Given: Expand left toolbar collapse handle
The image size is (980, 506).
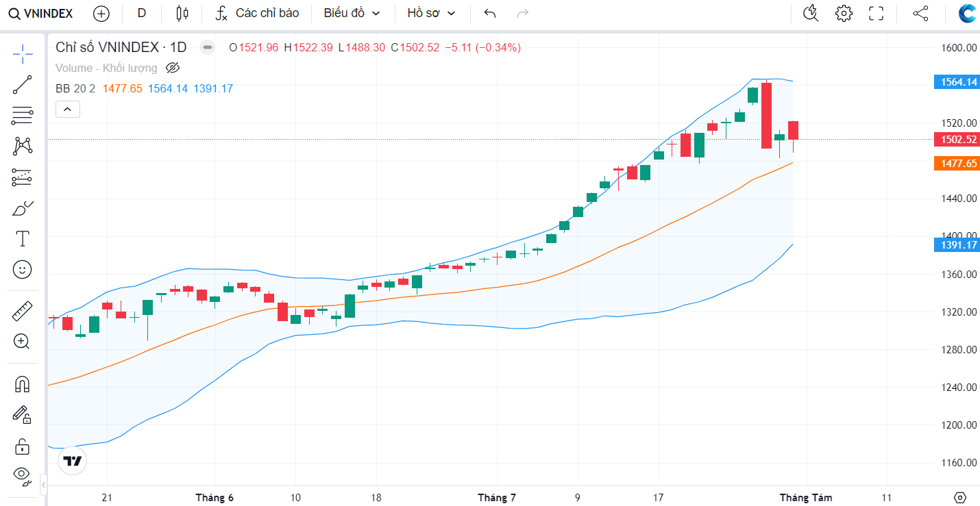Looking at the screenshot, I should pos(43,484).
